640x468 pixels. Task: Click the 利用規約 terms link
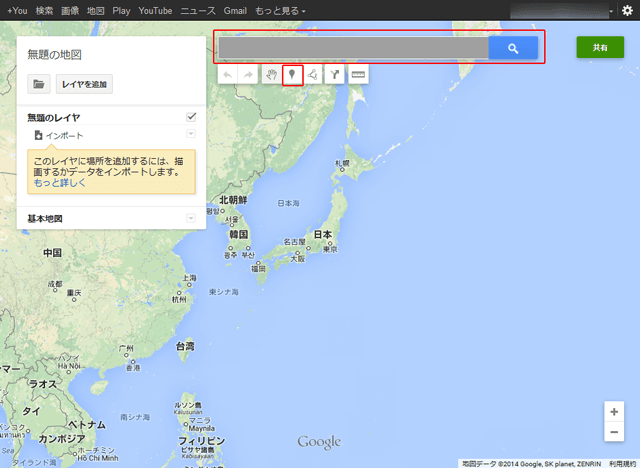[624, 464]
